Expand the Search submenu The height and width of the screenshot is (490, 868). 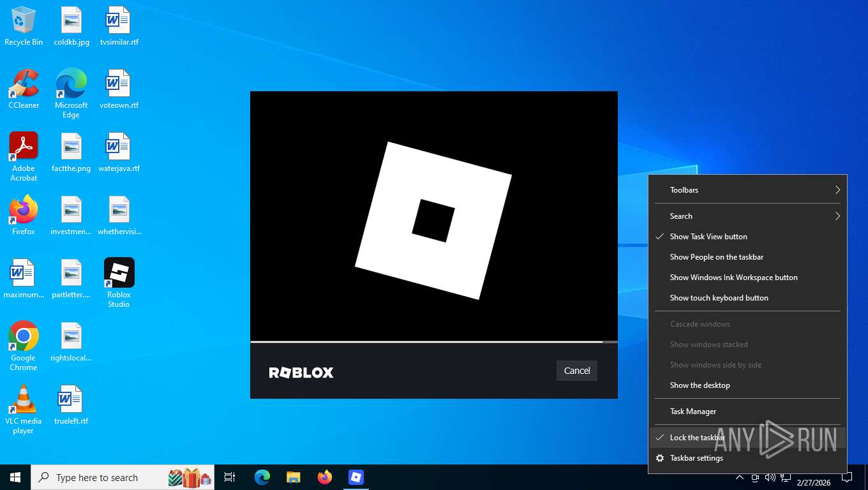[747, 216]
